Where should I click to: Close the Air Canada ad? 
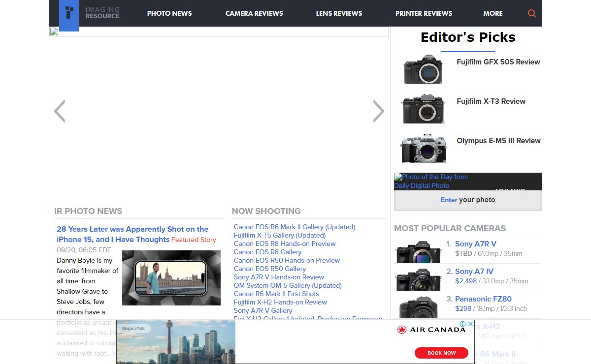click(x=470, y=324)
